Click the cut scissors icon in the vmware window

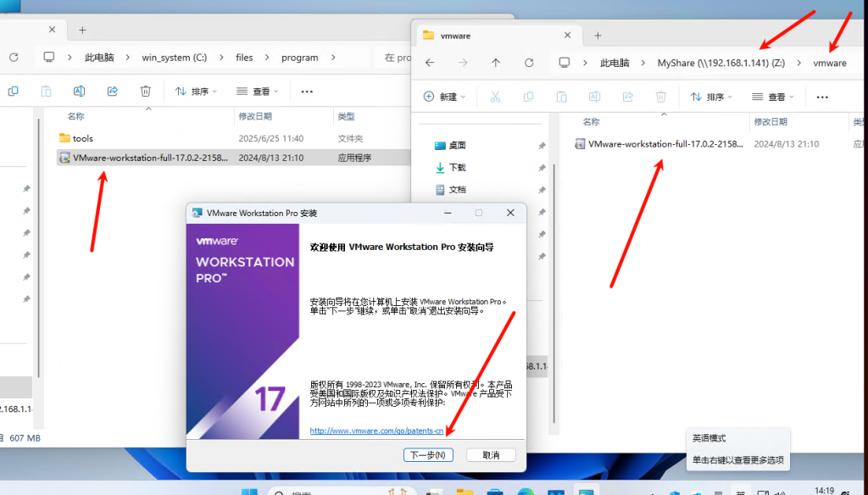pos(495,97)
